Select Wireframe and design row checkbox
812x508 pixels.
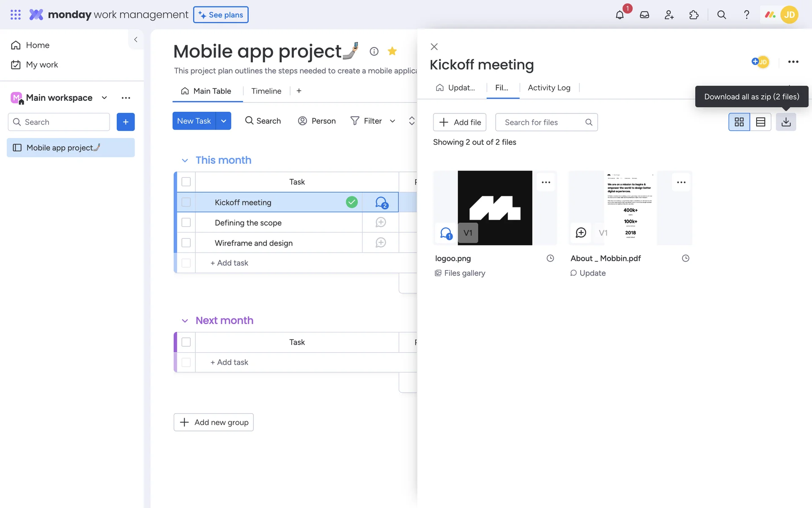pos(186,243)
